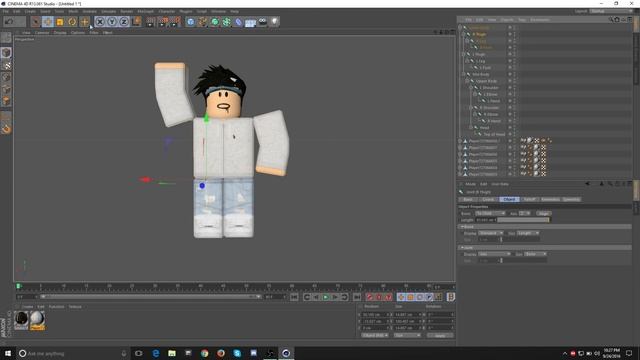Select the Scale tool

click(x=60, y=22)
